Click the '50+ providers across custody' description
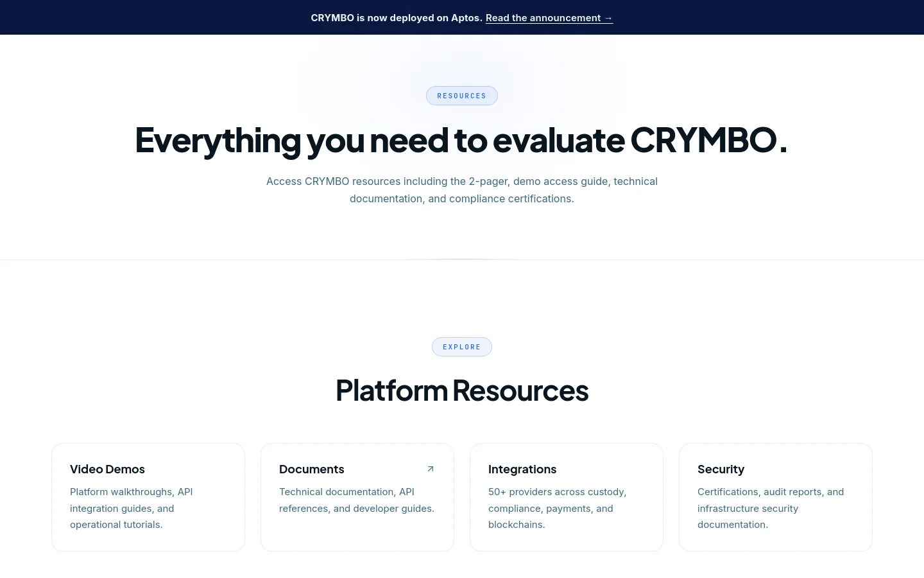This screenshot has width=924, height=578. tap(557, 508)
